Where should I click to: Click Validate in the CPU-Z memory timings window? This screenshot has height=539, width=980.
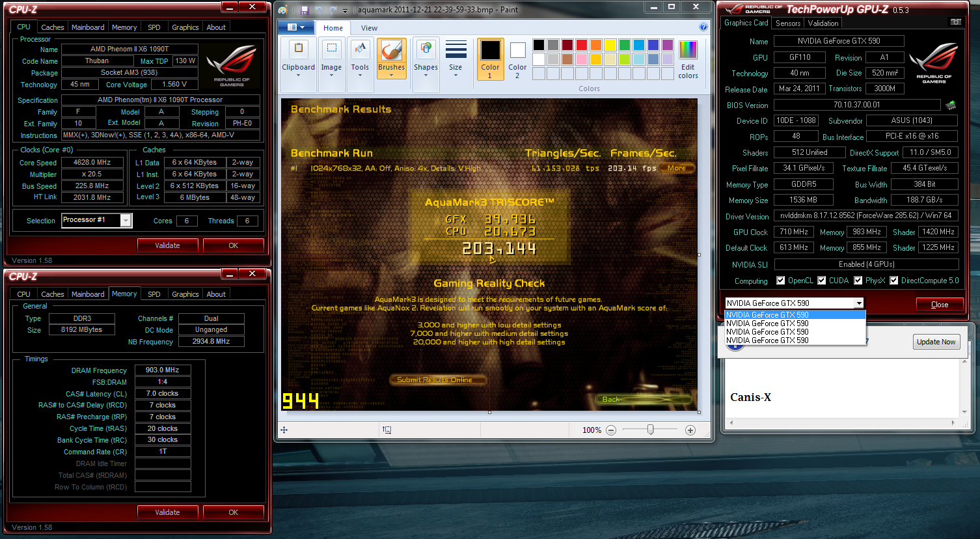coord(168,512)
